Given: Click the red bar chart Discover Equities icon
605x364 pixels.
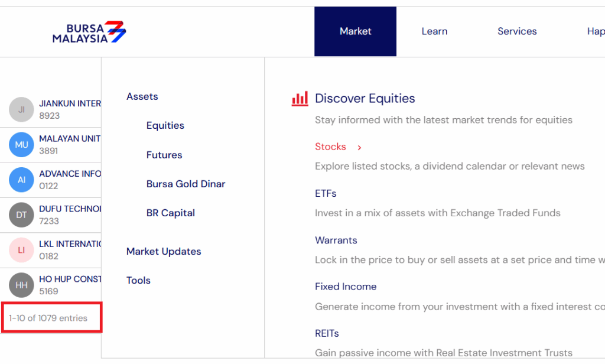Looking at the screenshot, I should (300, 99).
